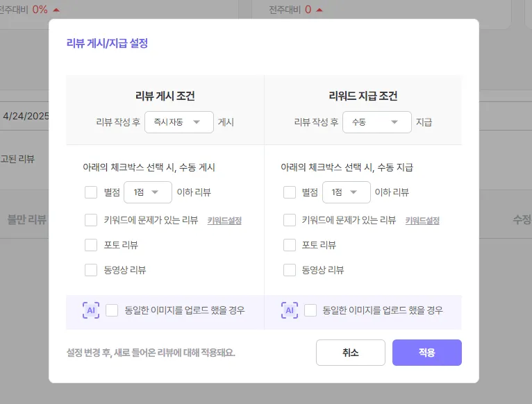Expand 1점 star rating dropdown for reward
532x404 pixels.
coord(346,192)
